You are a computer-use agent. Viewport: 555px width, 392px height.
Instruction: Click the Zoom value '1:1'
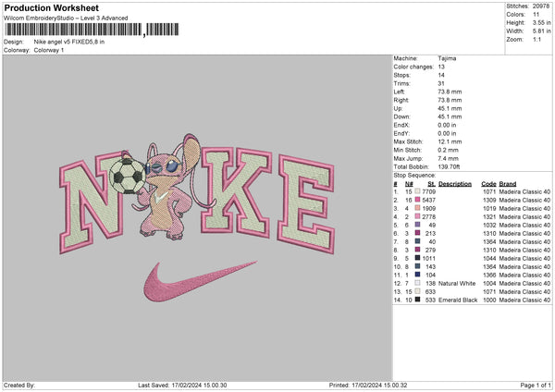coord(536,39)
